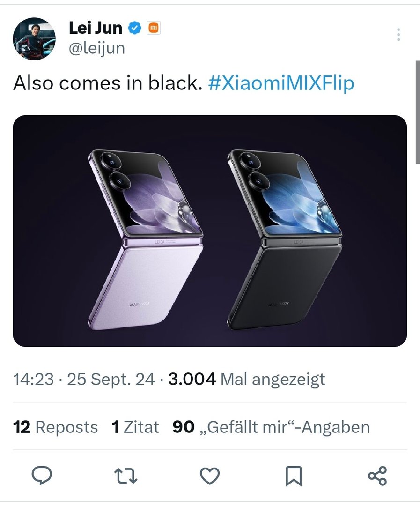View the 1 Zitat quote

135,427
